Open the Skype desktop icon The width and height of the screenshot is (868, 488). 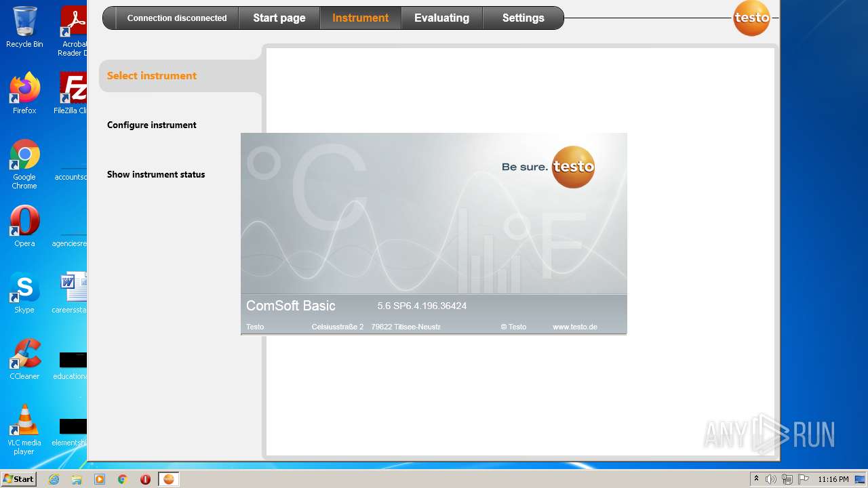click(x=24, y=293)
